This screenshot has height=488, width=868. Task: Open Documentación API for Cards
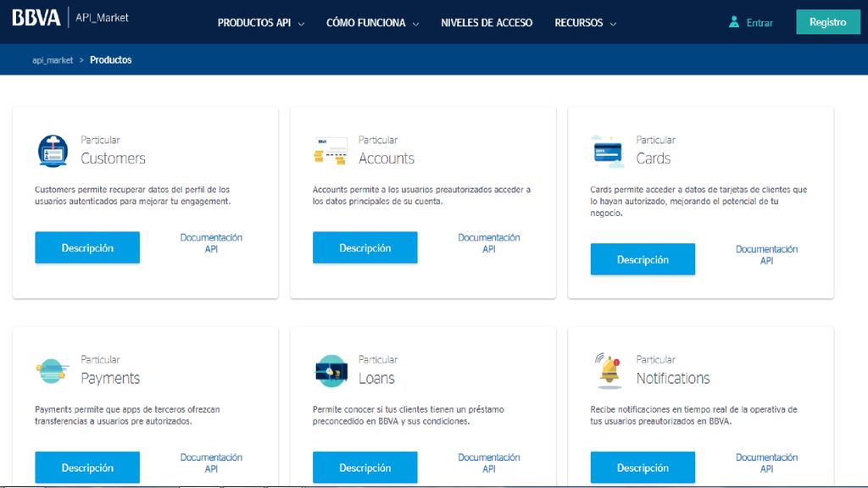[x=766, y=254]
